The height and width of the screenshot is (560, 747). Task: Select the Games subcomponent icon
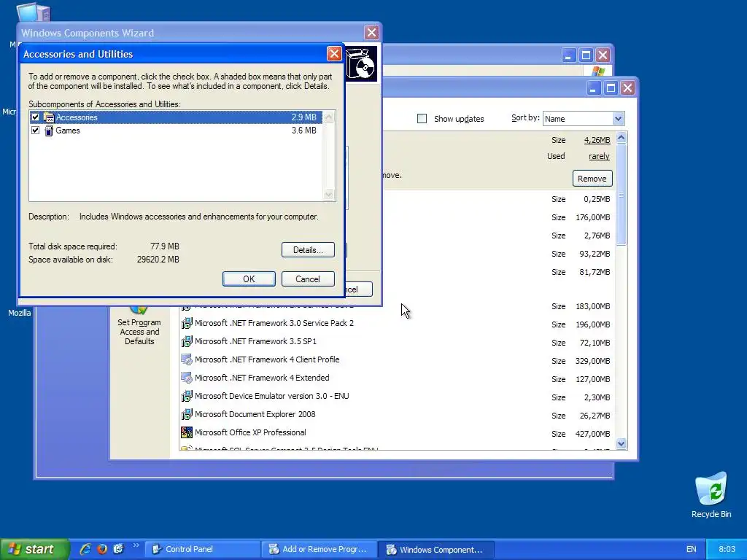pyautogui.click(x=49, y=131)
